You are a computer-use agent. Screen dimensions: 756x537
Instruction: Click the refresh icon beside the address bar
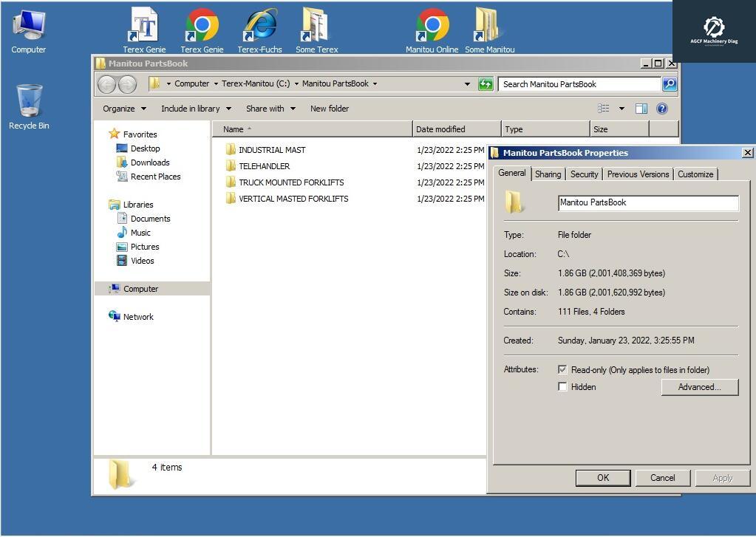pyautogui.click(x=486, y=83)
